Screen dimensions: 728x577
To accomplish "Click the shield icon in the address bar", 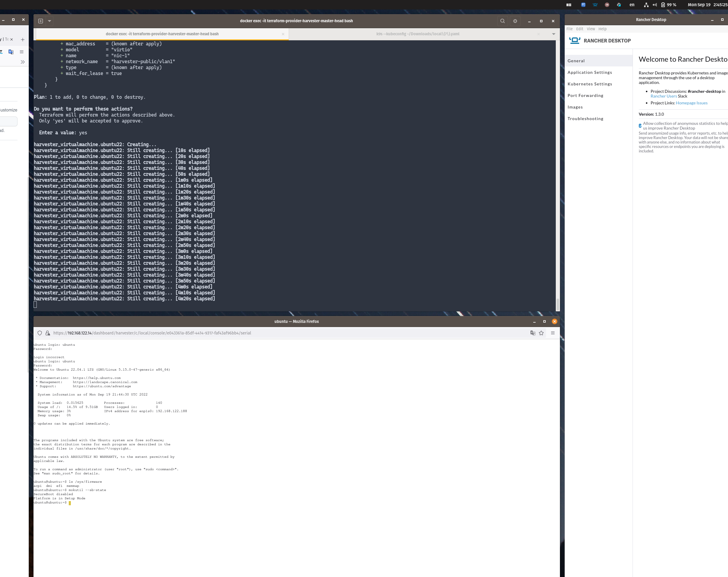I will click(39, 333).
